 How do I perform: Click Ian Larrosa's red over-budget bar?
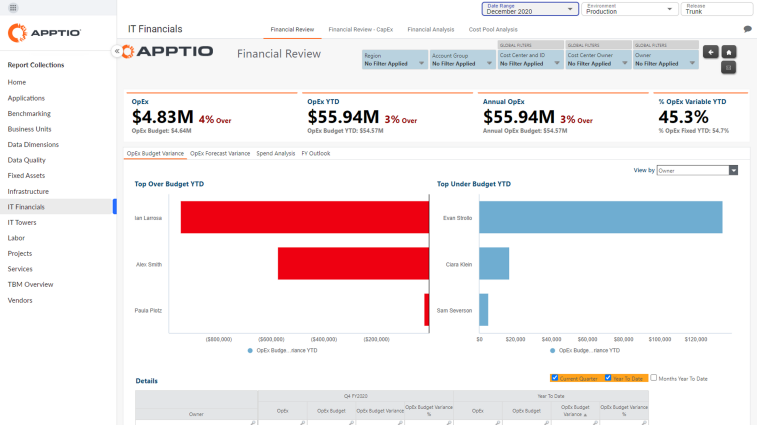click(x=305, y=217)
